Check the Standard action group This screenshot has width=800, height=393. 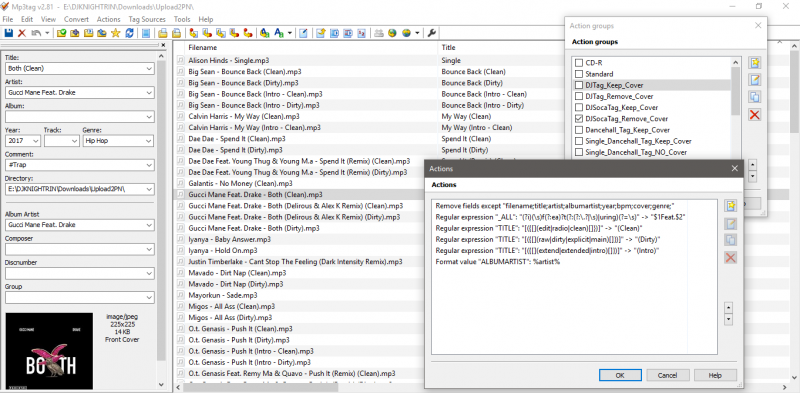[579, 74]
